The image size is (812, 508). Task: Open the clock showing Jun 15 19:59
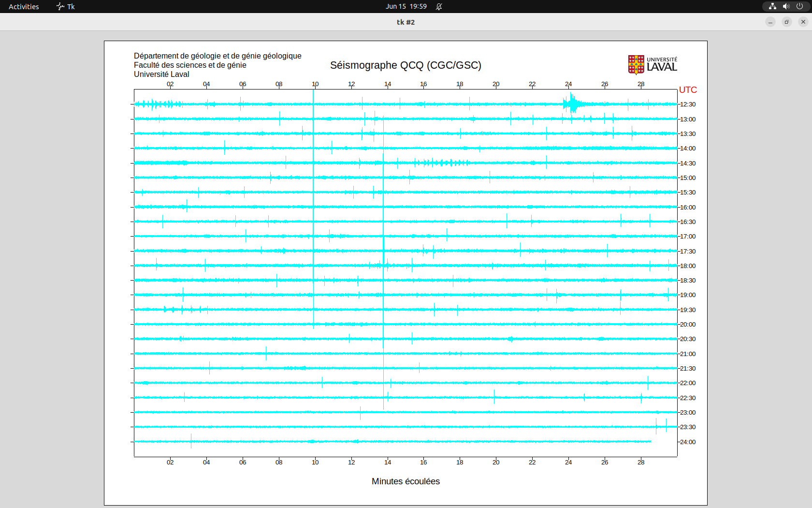pos(406,6)
